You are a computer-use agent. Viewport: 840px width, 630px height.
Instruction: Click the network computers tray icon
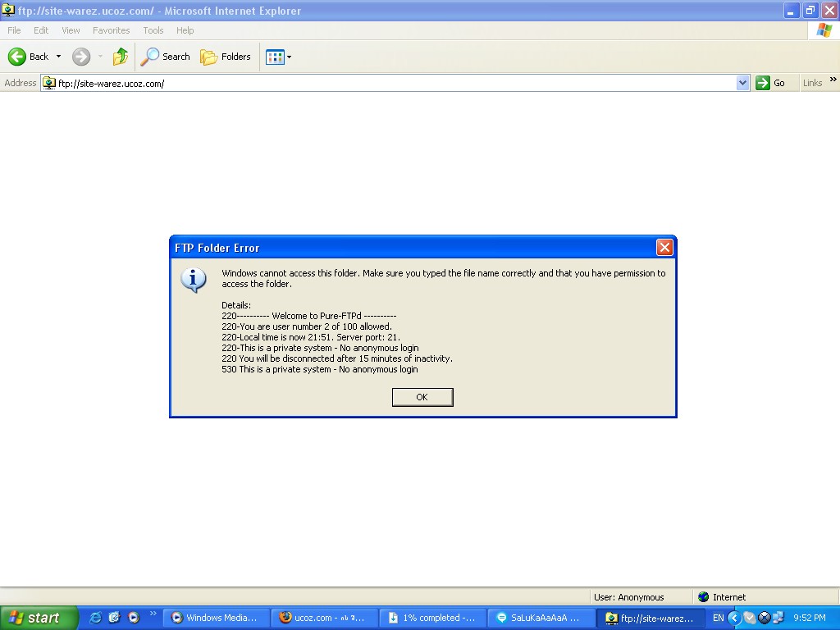pos(778,619)
